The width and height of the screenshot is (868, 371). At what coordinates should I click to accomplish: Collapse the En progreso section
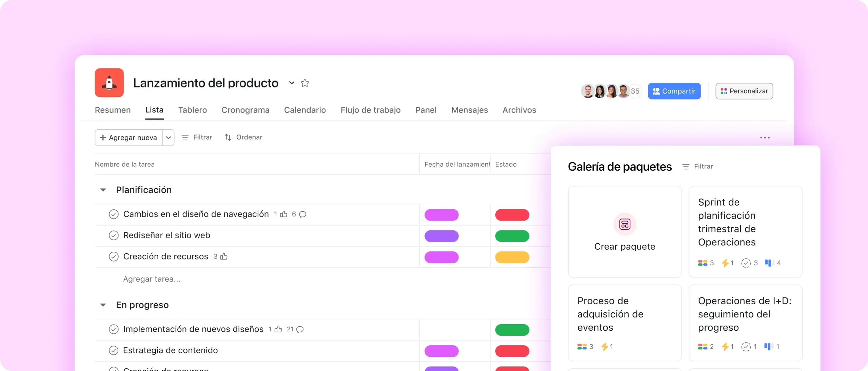103,305
